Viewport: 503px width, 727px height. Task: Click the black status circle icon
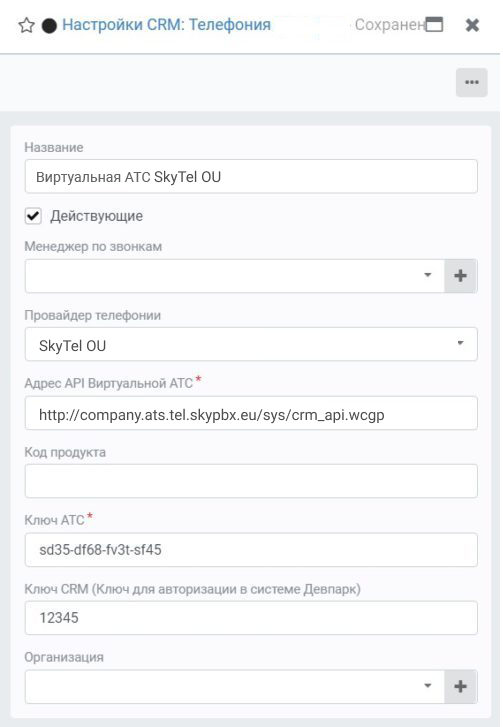49,26
